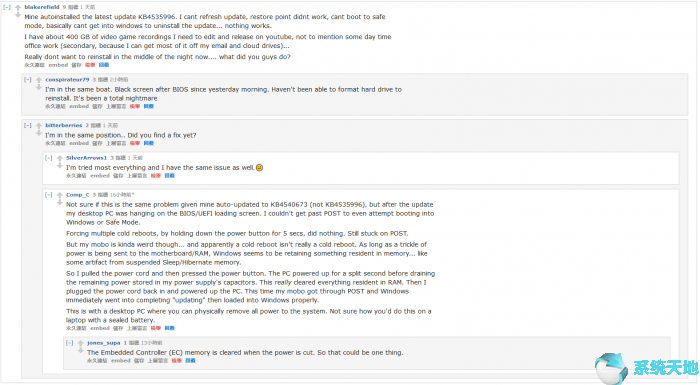Open Comp_C's user profile
This screenshot has width=700, height=385.
pos(78,195)
